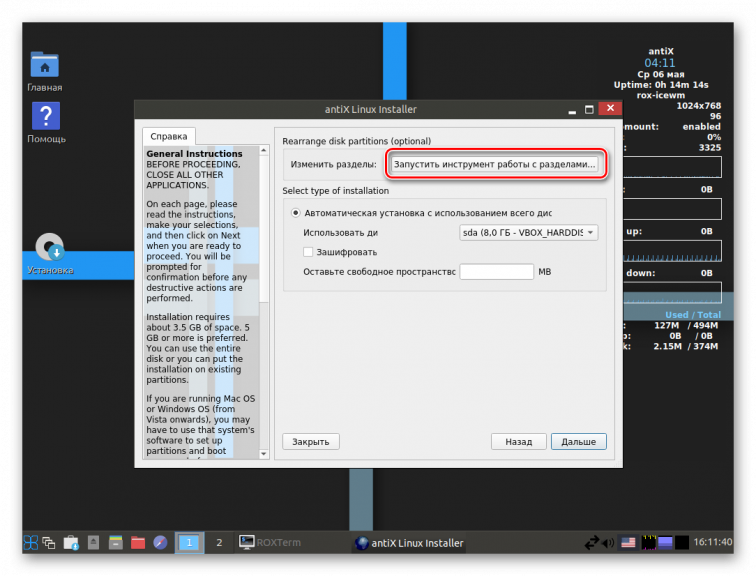The height and width of the screenshot is (576, 756).
Task: Open the antiX start menu in taskbar
Action: (x=31, y=542)
